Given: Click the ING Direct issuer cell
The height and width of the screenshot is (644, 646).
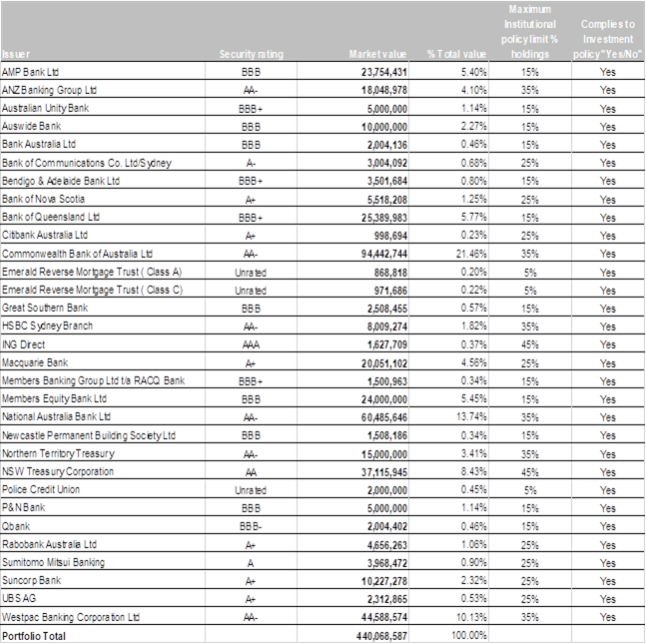Looking at the screenshot, I should point(24,344).
